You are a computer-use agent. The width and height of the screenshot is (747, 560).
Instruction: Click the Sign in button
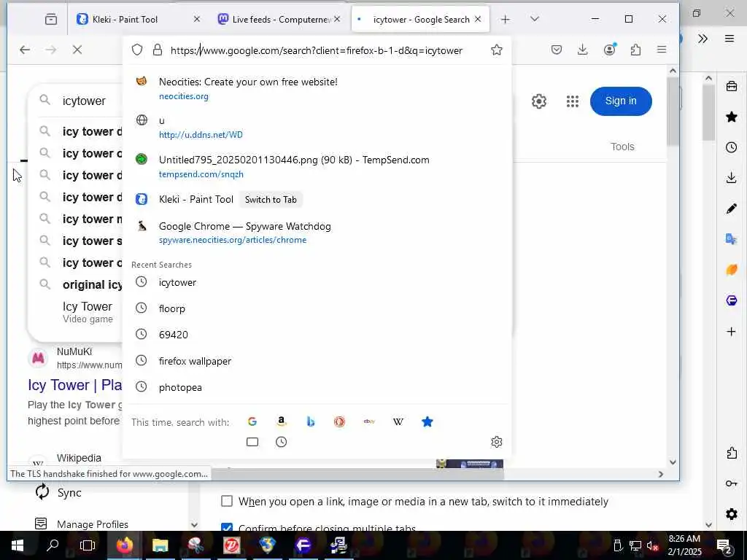[621, 101]
